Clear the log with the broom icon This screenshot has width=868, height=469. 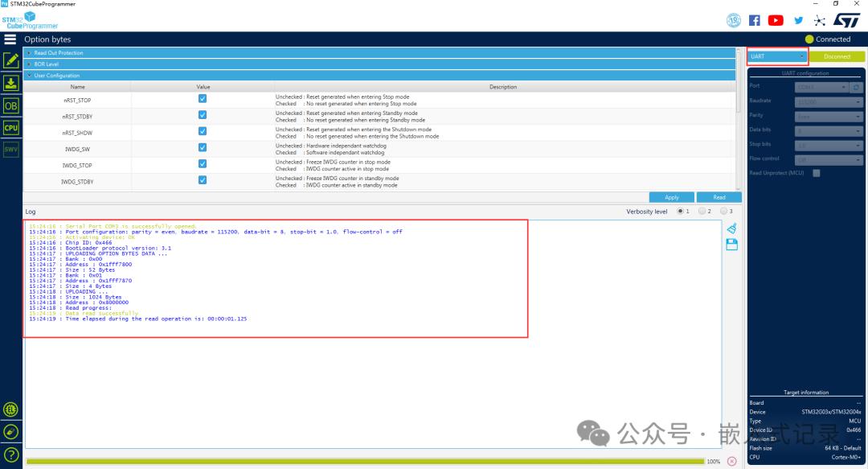732,228
